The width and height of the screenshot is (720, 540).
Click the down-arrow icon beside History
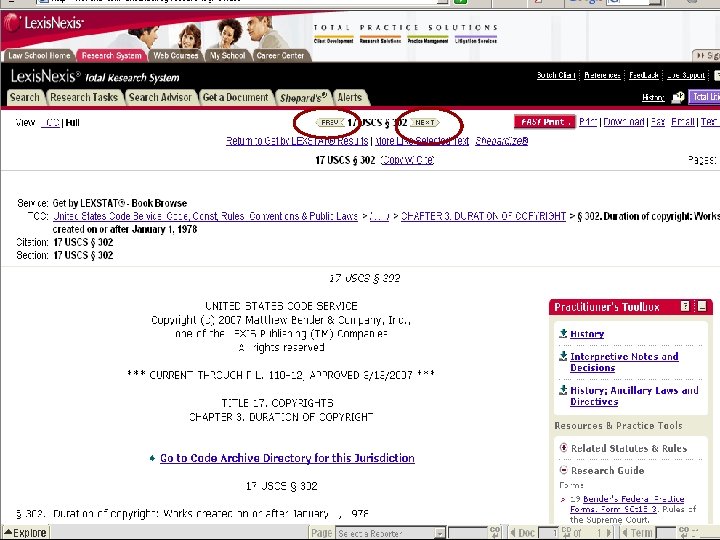[x=563, y=333]
